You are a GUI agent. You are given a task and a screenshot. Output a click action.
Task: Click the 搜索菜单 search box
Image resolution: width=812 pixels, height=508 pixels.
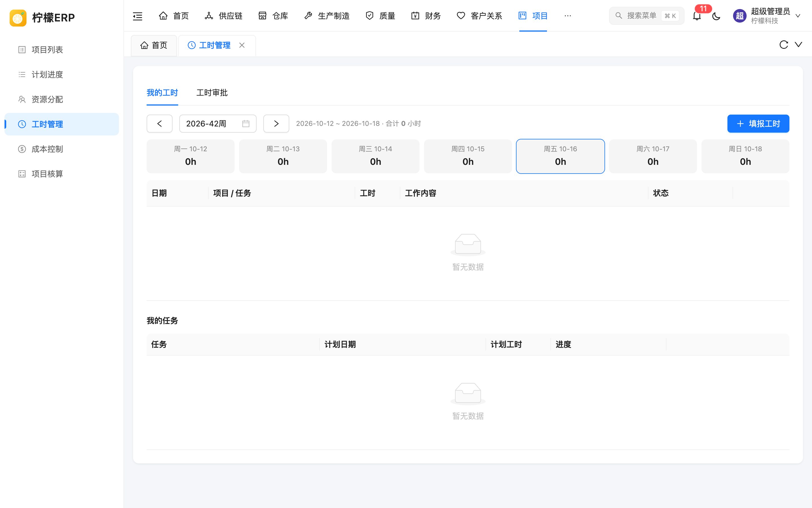point(646,16)
